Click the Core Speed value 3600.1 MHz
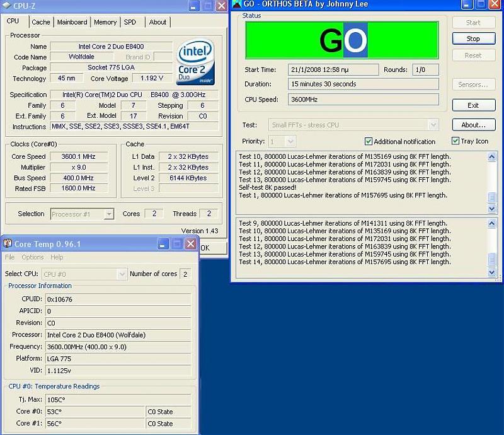The width and height of the screenshot is (504, 435). 78,156
